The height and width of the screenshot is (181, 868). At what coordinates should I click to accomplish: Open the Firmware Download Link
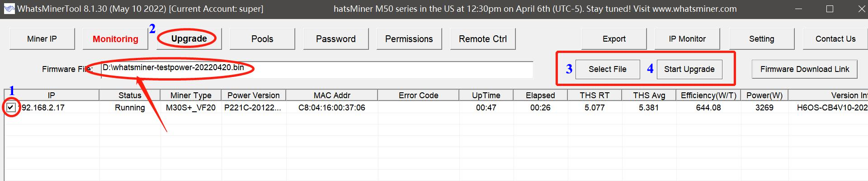pos(805,69)
